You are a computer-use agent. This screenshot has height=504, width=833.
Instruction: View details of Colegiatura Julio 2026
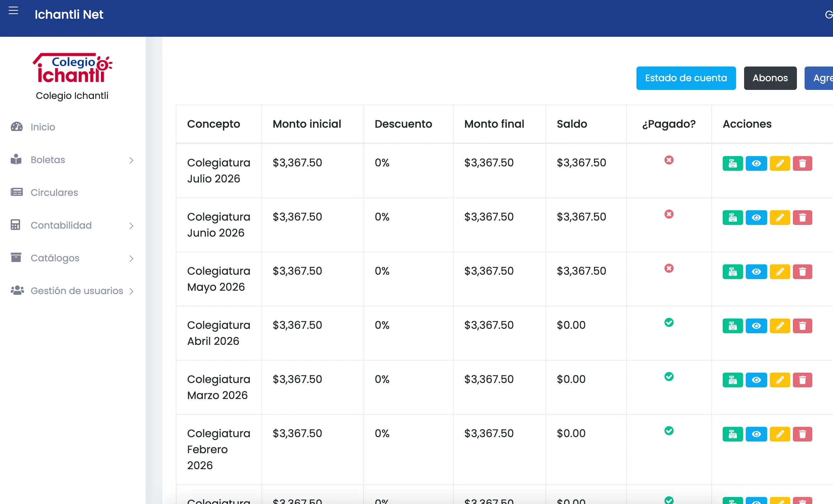756,164
